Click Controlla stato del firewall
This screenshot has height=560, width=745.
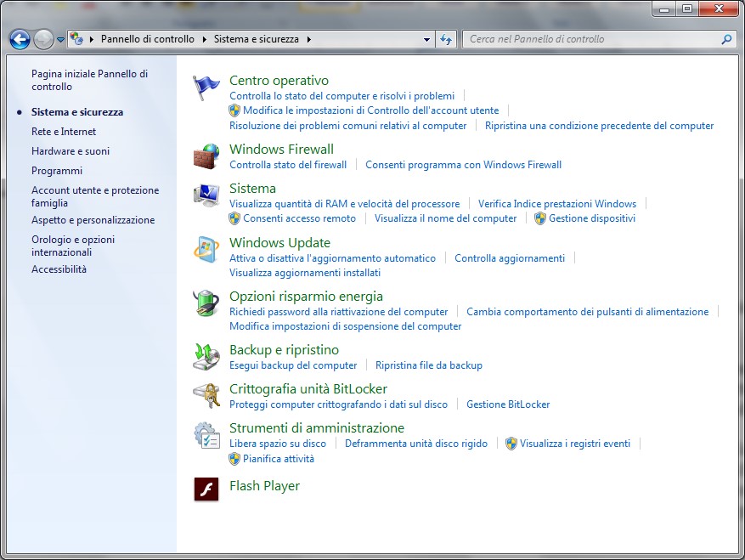(288, 165)
